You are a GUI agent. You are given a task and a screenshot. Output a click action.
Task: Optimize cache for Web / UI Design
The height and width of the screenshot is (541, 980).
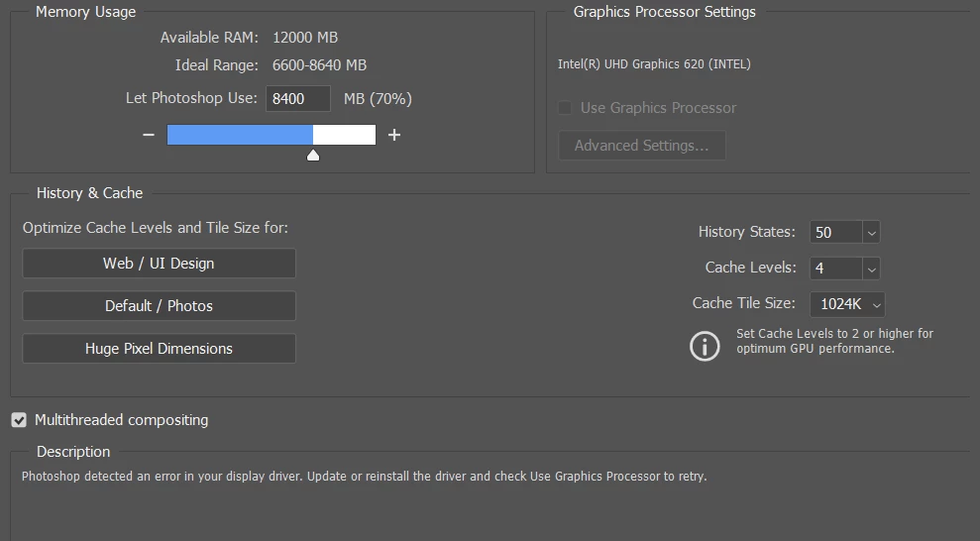[x=159, y=264]
